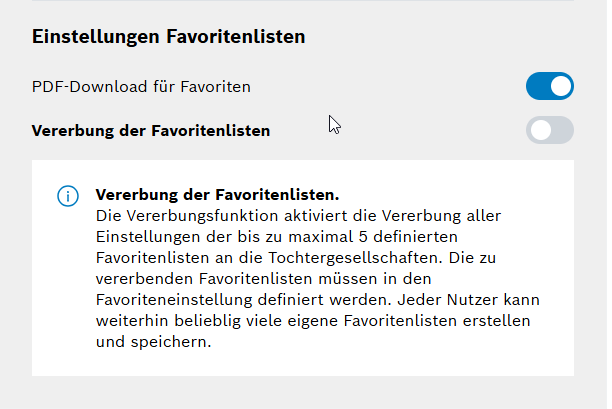The width and height of the screenshot is (612, 409).
Task: Click 'und speichern.' at the paragraph end
Action: click(153, 342)
